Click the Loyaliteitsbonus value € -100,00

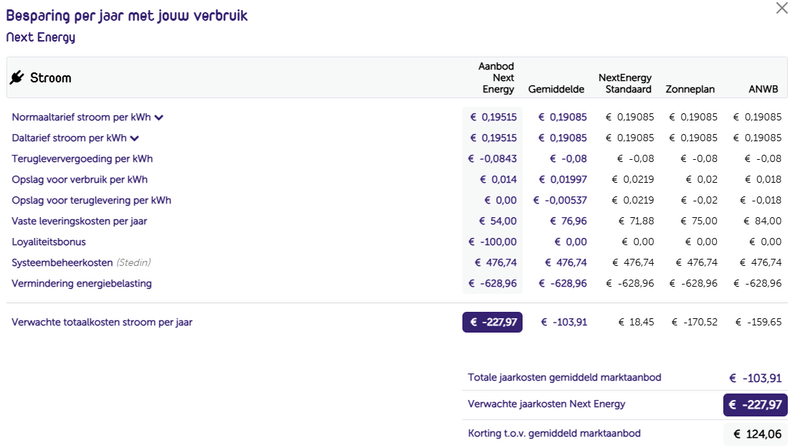tap(492, 242)
